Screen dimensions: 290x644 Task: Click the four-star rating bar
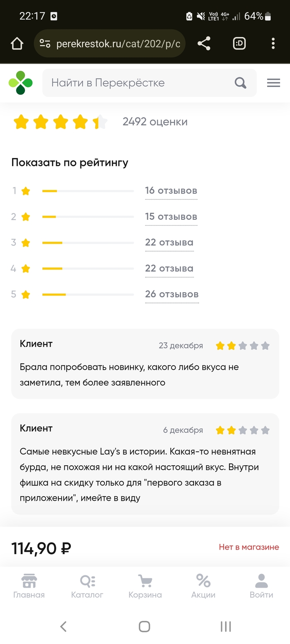[88, 269]
